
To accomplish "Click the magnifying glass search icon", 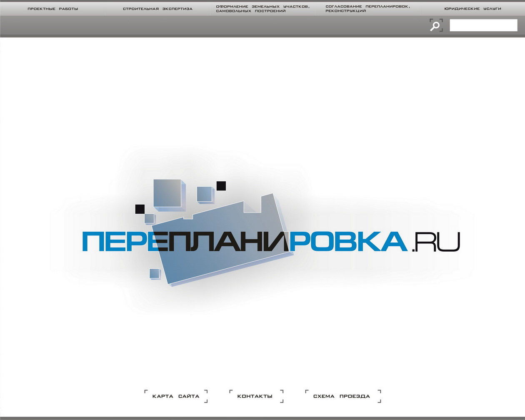I will pyautogui.click(x=435, y=26).
